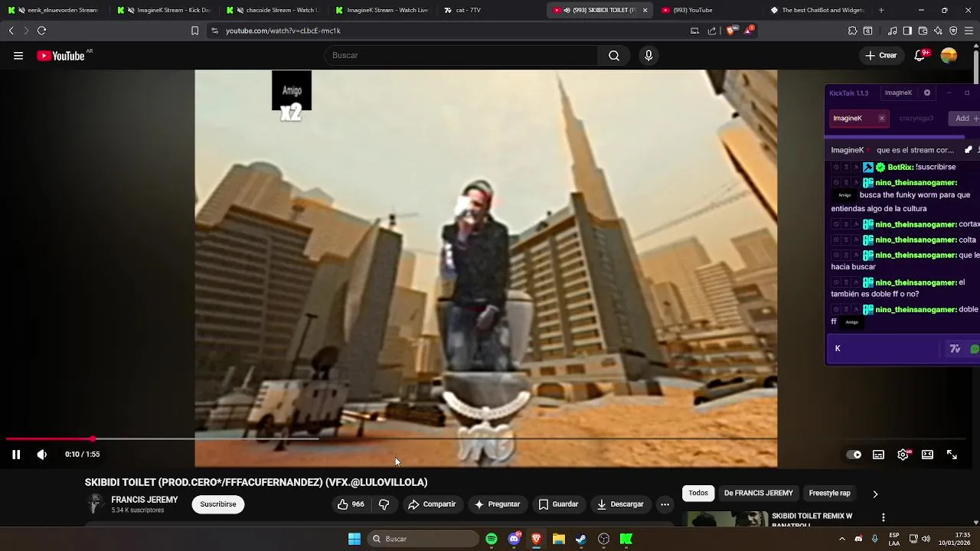Open Brave Wallet icon

[x=923, y=31]
